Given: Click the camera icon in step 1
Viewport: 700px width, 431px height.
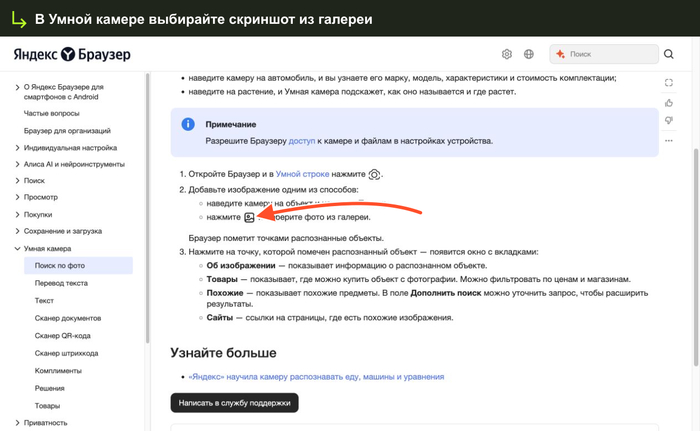Looking at the screenshot, I should coord(375,174).
